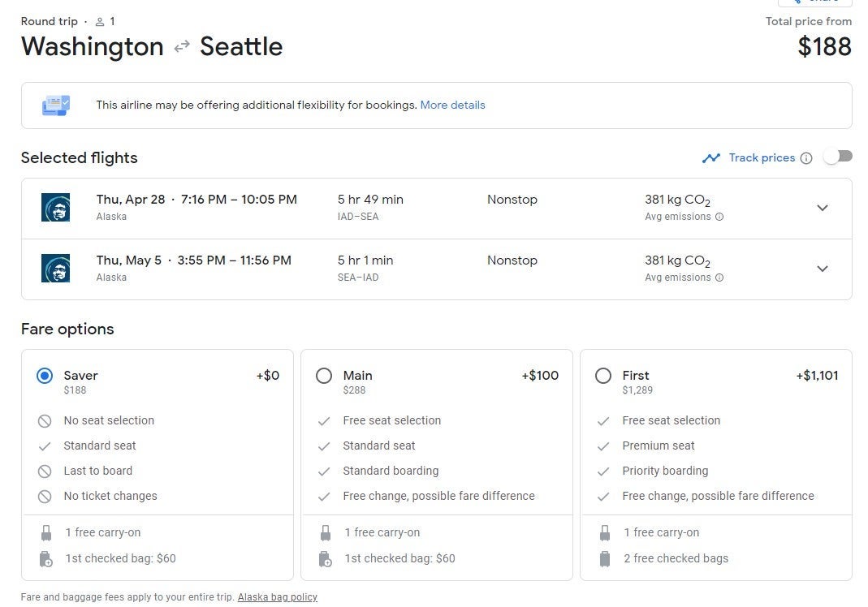
Task: Click the Alaska logo on the May 5 flight
Action: pyautogui.click(x=55, y=269)
